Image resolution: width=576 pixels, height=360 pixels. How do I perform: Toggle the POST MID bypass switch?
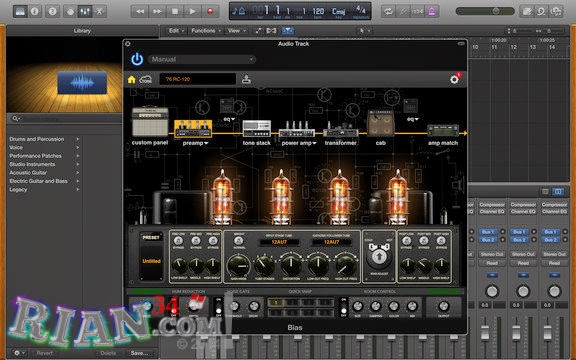[424, 241]
